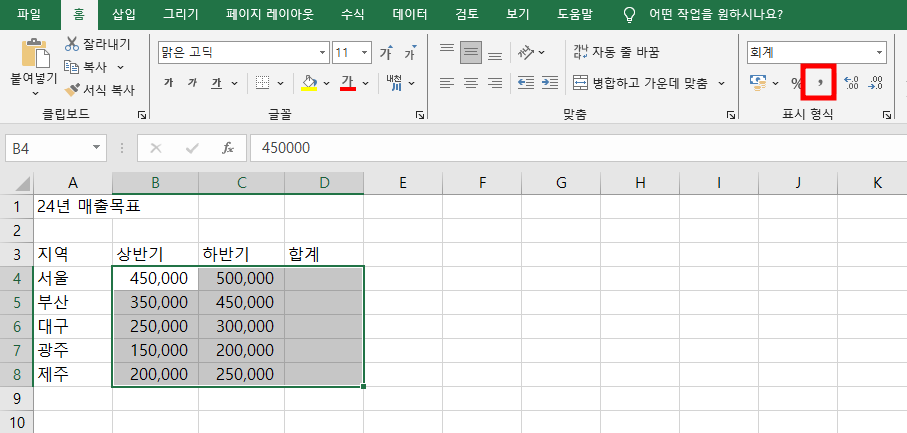907x433 pixels.
Task: Increase decimal places
Action: tap(851, 83)
